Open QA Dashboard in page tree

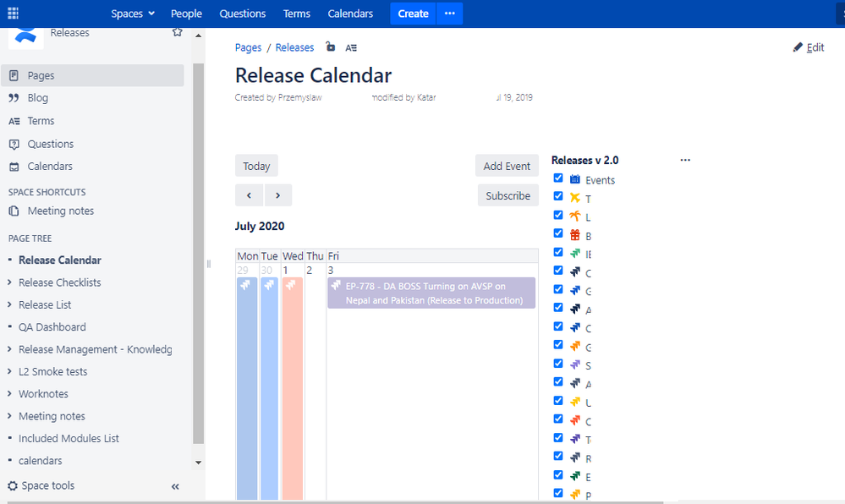pyautogui.click(x=52, y=327)
